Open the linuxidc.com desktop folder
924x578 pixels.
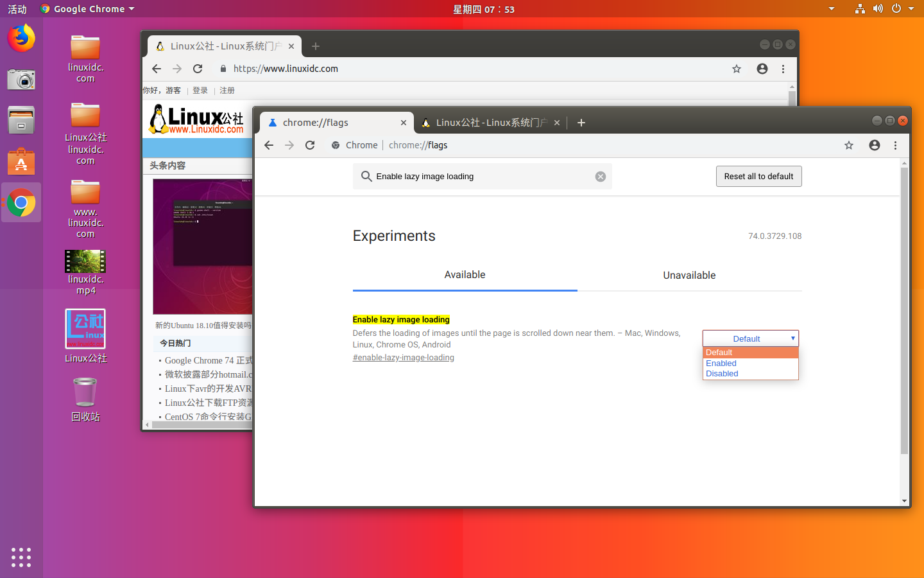tap(85, 59)
